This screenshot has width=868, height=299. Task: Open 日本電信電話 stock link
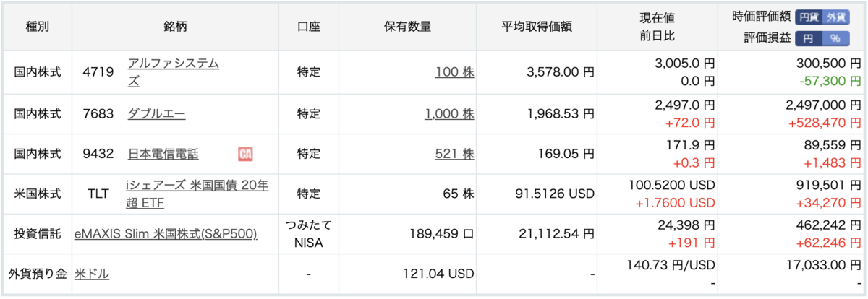(163, 154)
